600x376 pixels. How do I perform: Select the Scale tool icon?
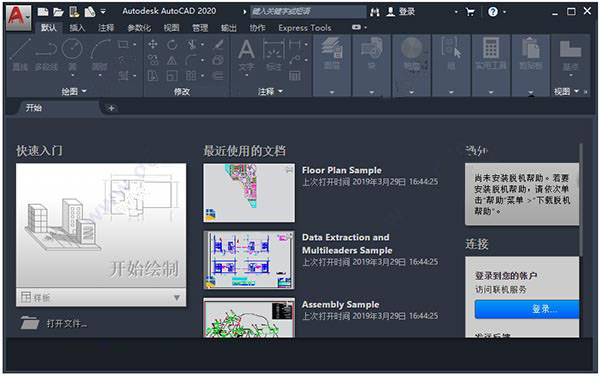172,76
